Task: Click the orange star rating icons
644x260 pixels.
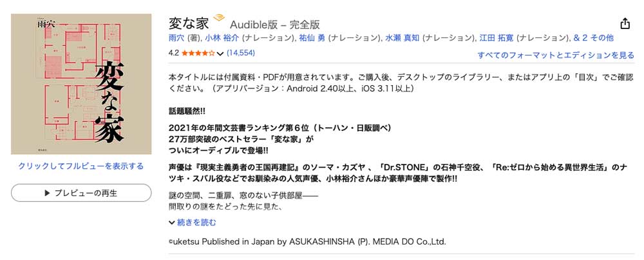Action: tap(198, 53)
